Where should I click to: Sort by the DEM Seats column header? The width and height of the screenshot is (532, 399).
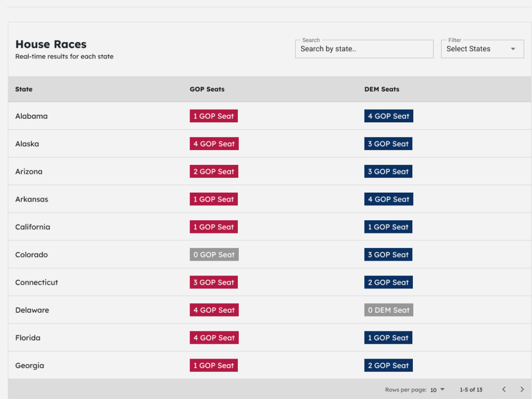[x=381, y=89]
